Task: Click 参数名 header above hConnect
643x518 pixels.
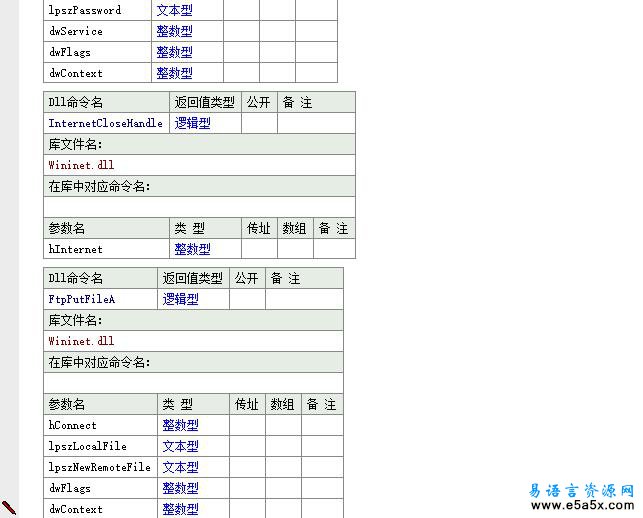Action: point(66,404)
